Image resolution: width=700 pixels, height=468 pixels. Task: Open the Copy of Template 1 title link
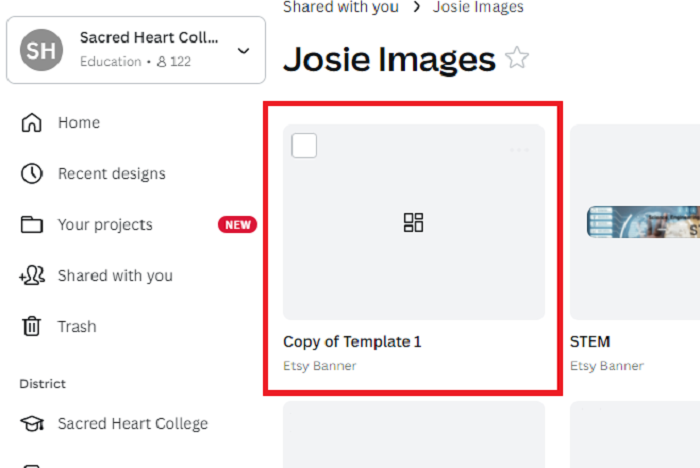[352, 342]
